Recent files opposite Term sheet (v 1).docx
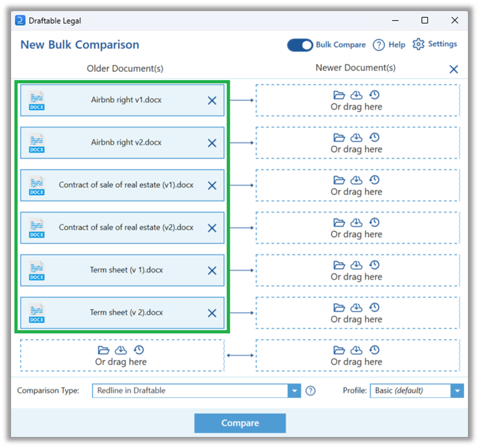479x448 pixels. click(374, 265)
